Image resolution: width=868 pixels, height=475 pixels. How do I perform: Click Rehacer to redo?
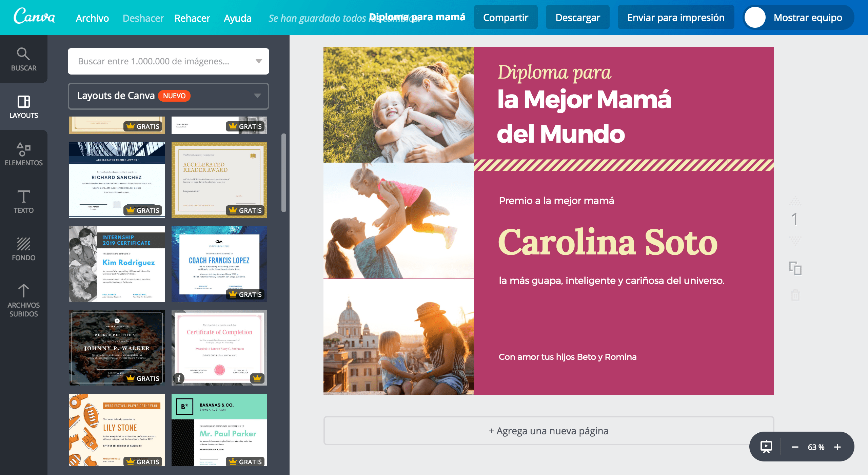click(x=192, y=18)
